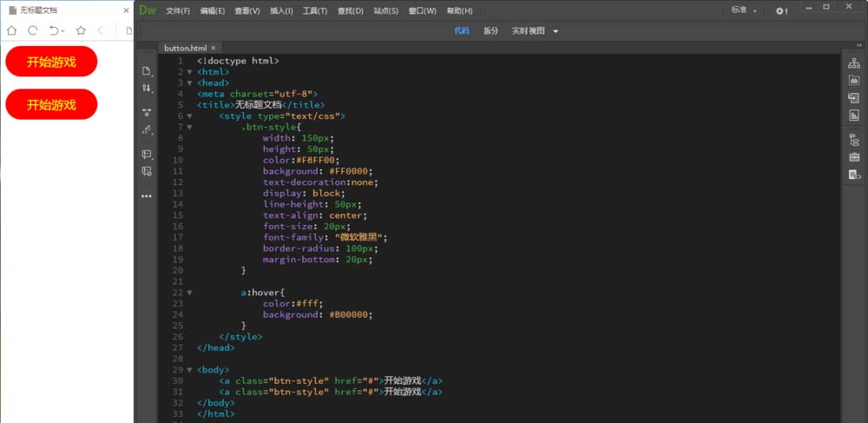The height and width of the screenshot is (423, 868).
Task: Open the Insert panel icon in right dock
Action: pos(854,98)
